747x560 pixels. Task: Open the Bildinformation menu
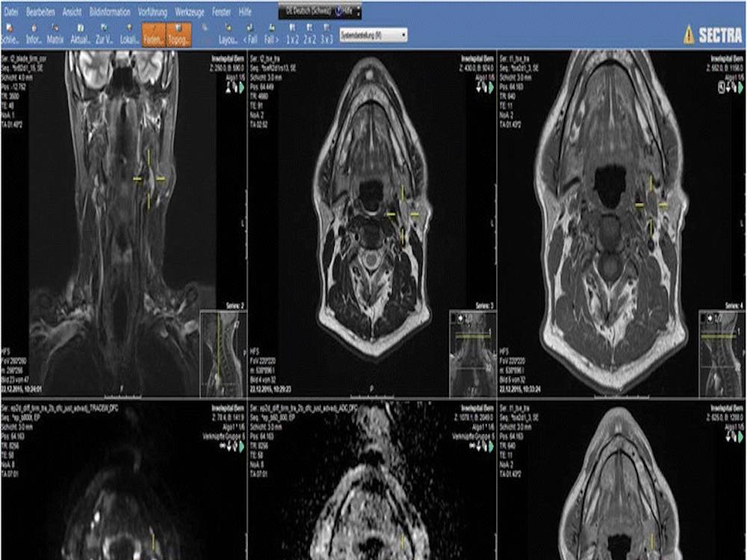pyautogui.click(x=110, y=12)
